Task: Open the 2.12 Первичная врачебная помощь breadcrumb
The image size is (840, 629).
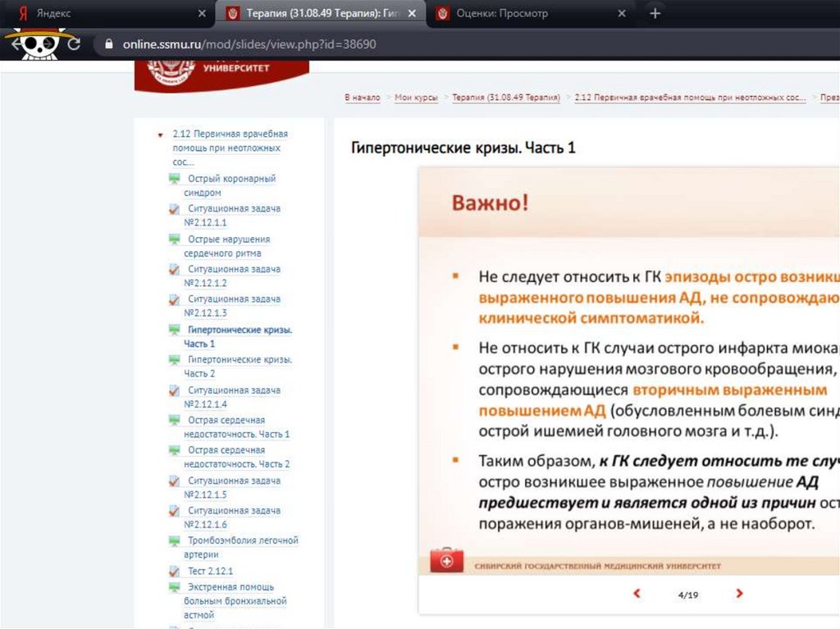Action: tap(690, 98)
